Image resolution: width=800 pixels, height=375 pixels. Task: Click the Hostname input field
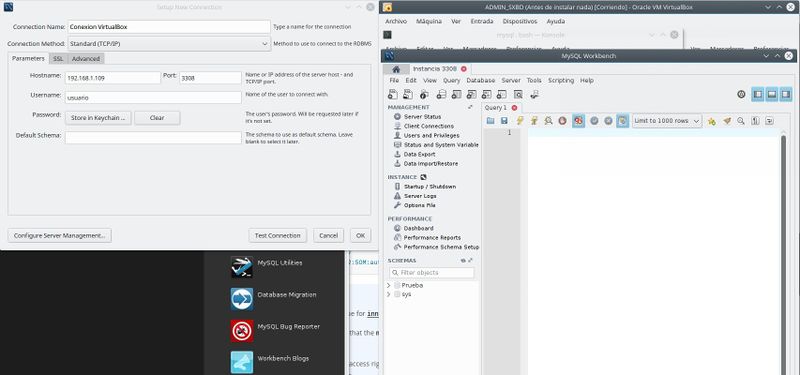(x=113, y=78)
